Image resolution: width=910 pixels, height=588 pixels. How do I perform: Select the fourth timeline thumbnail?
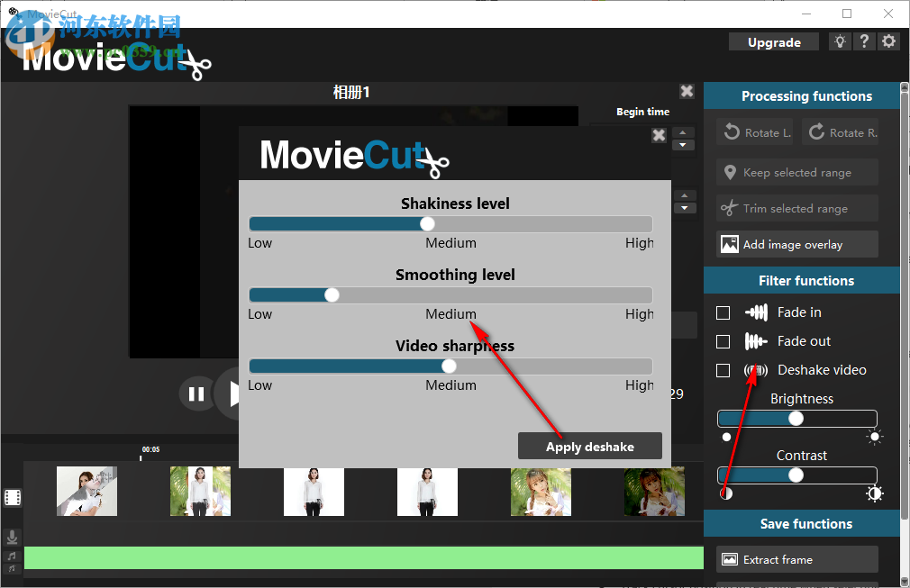(x=427, y=491)
